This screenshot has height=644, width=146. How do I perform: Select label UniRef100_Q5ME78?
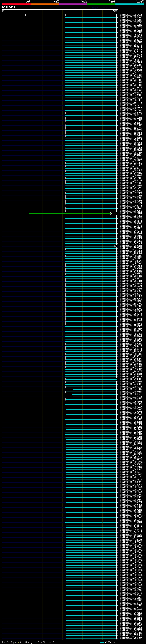131,221
